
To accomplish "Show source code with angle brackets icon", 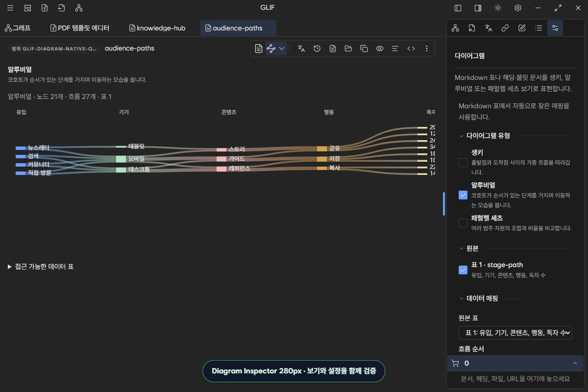I will [x=411, y=49].
